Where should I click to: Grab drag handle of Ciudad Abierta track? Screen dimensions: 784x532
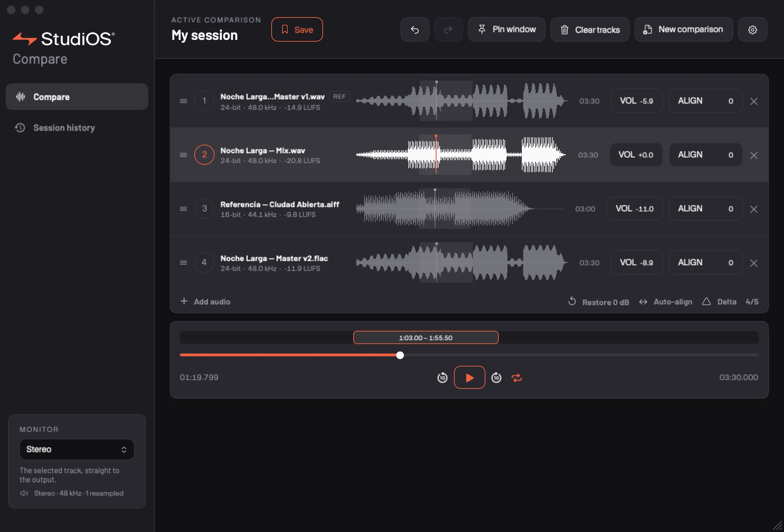[x=183, y=209]
